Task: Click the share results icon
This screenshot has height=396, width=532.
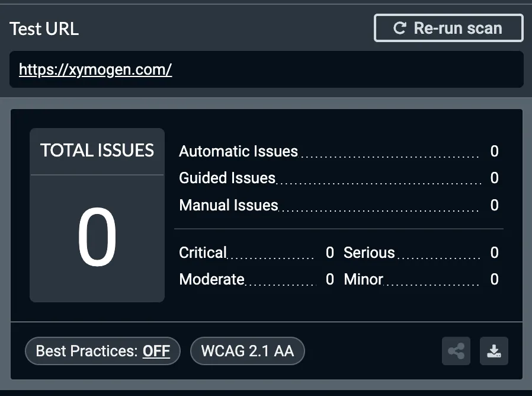Action: [x=456, y=351]
